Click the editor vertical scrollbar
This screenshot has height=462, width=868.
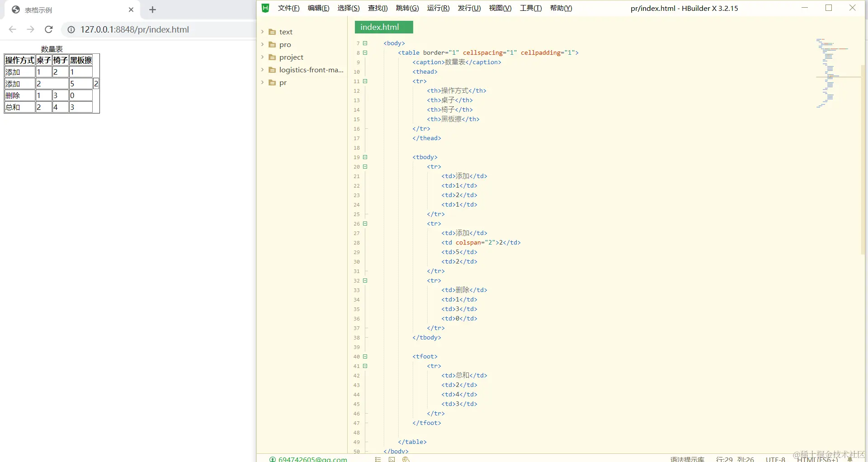click(863, 159)
